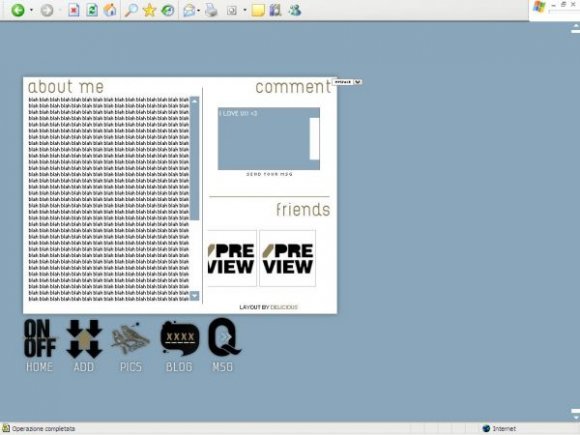The height and width of the screenshot is (435, 580).
Task: Click the HOME label link
Action: [40, 367]
